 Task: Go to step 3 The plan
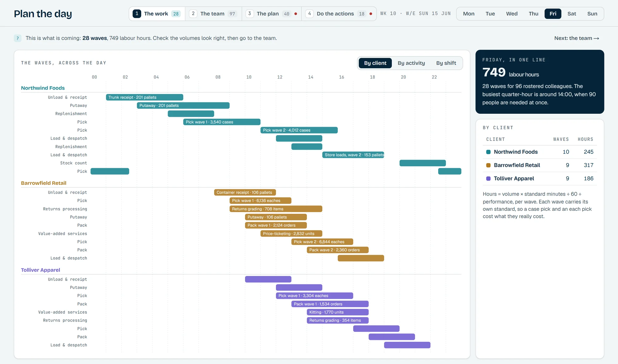tap(272, 14)
